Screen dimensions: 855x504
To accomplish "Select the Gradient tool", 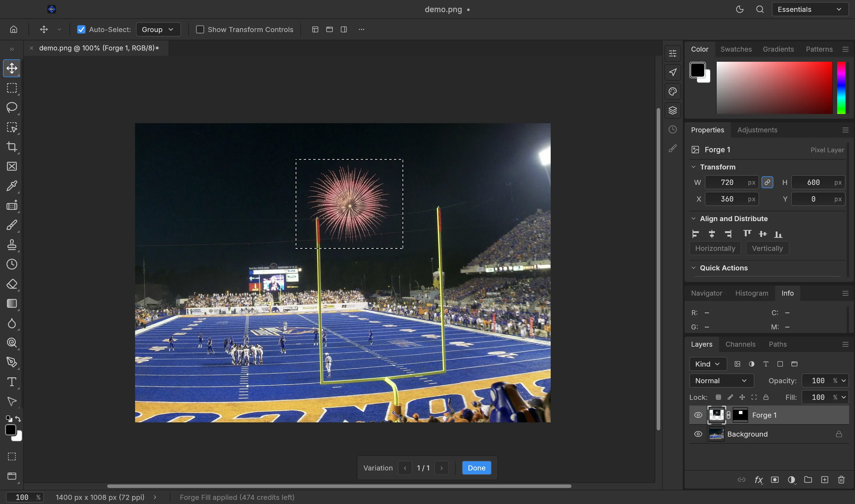I will tap(12, 304).
